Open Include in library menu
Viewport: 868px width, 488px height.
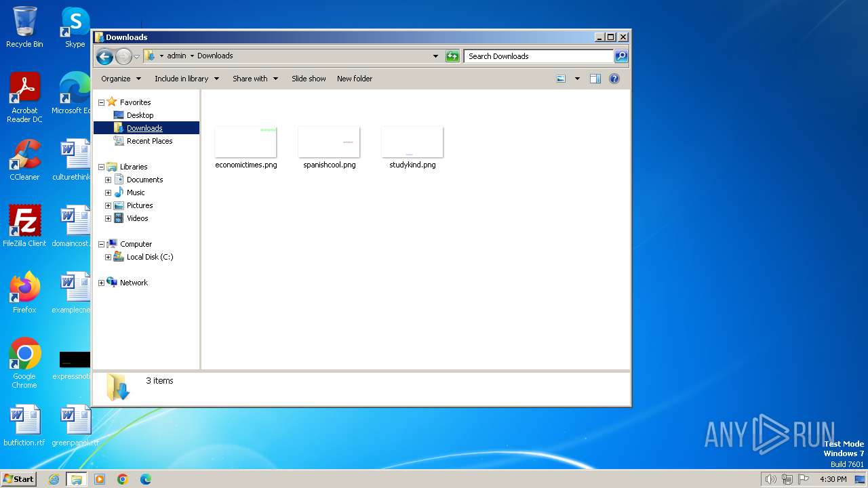click(186, 79)
